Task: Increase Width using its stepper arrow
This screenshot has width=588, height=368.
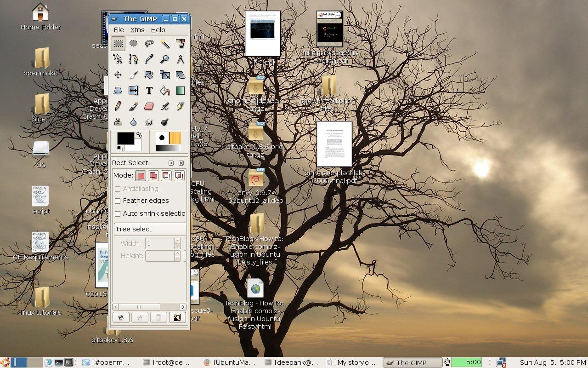Action: click(x=178, y=241)
